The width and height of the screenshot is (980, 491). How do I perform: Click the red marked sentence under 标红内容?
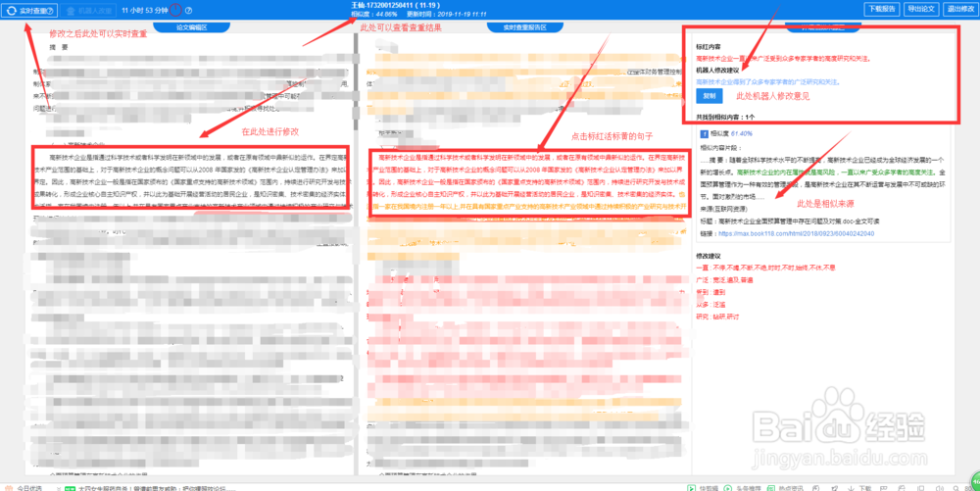(x=783, y=58)
